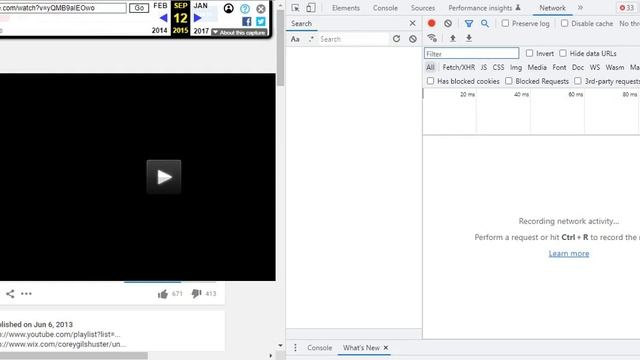Screen dimensions: 640x360
Task: Switch to the Sources tab
Action: 423,8
